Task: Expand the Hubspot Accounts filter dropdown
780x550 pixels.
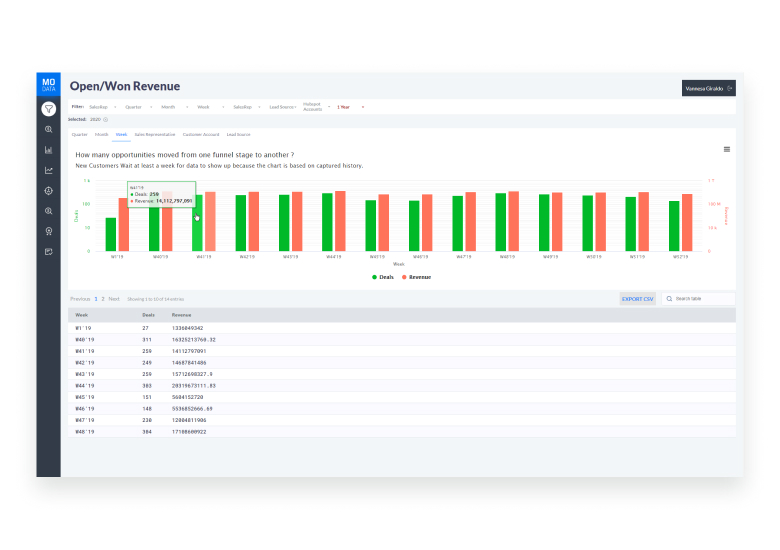Action: click(316, 107)
